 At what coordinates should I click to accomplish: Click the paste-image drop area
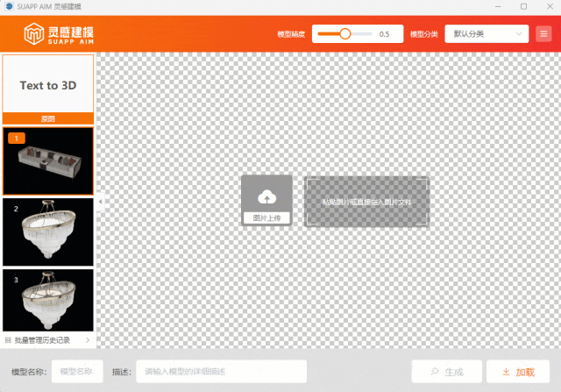pos(367,202)
